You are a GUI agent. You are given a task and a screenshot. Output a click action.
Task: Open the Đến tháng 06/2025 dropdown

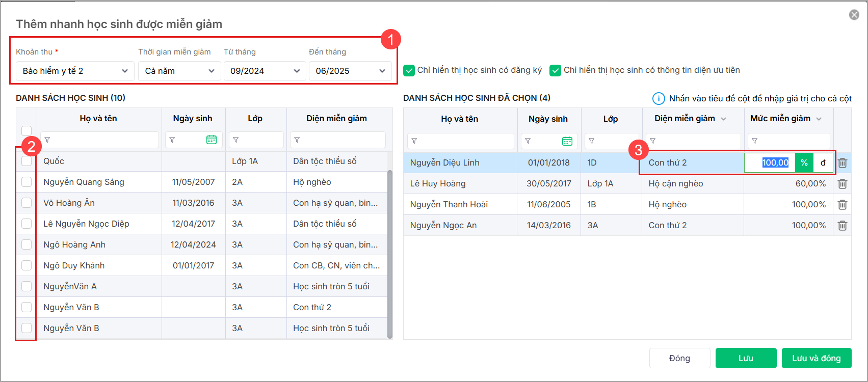pos(350,71)
